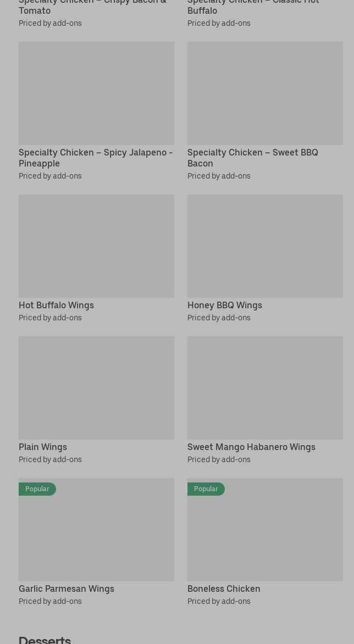354x644 pixels.
Task: Click the Hot Buffalo Wings title
Action: click(56, 305)
